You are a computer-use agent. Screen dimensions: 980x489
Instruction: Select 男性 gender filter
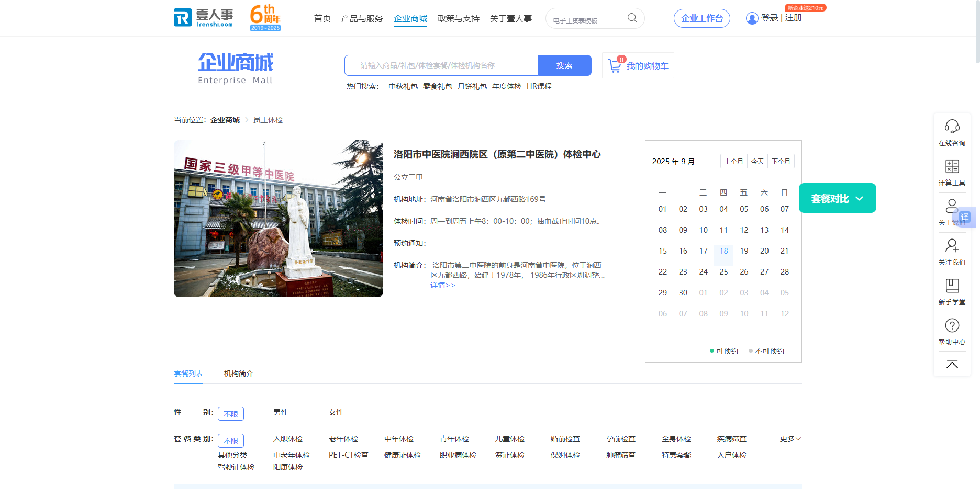[x=281, y=413]
